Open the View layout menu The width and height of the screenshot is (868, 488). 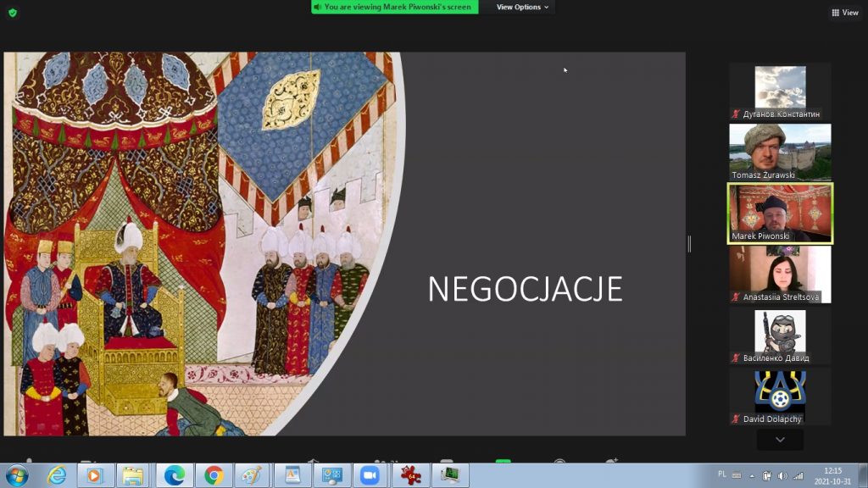coord(845,13)
